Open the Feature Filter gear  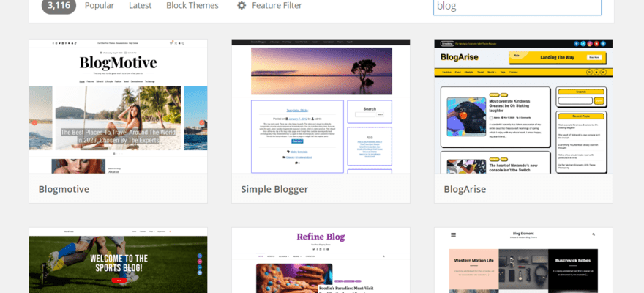tap(242, 6)
